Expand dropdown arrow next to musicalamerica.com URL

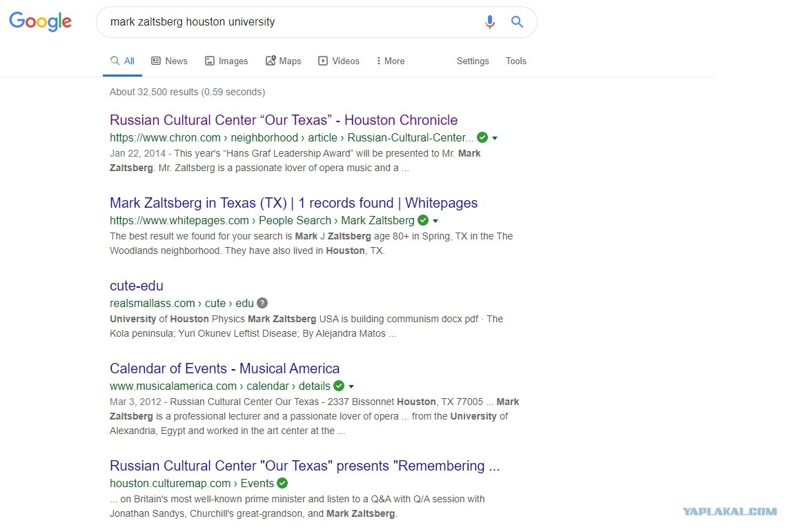(x=351, y=386)
